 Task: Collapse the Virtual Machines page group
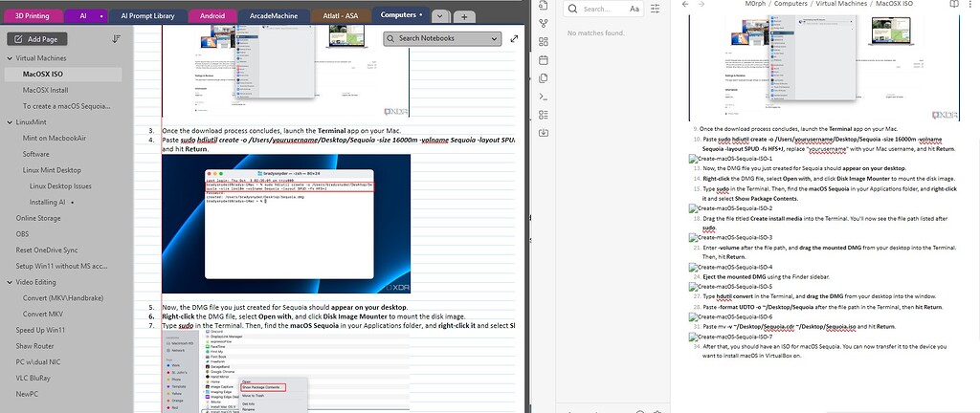9,57
